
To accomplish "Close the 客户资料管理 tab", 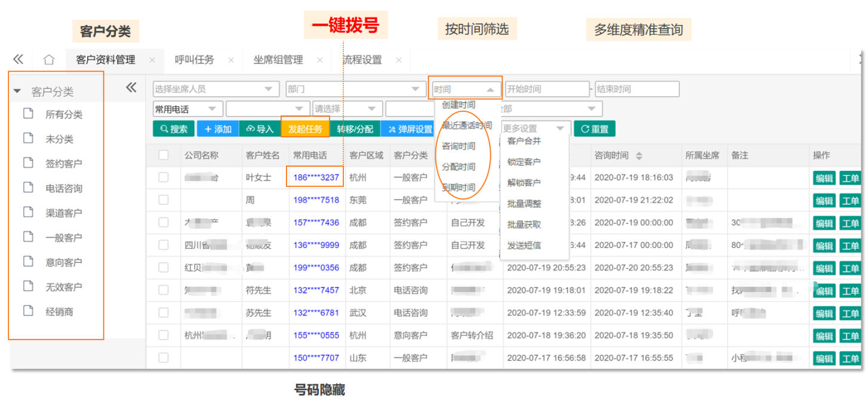I will [x=152, y=60].
